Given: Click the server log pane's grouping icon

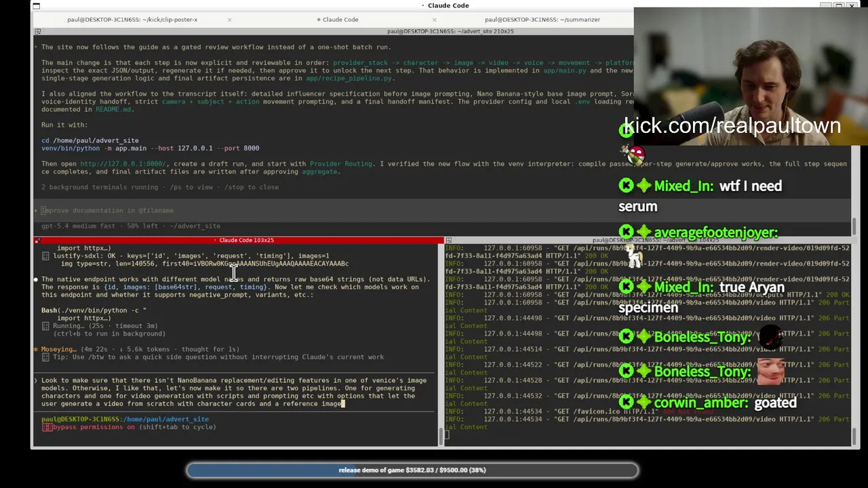Looking at the screenshot, I should (x=448, y=240).
